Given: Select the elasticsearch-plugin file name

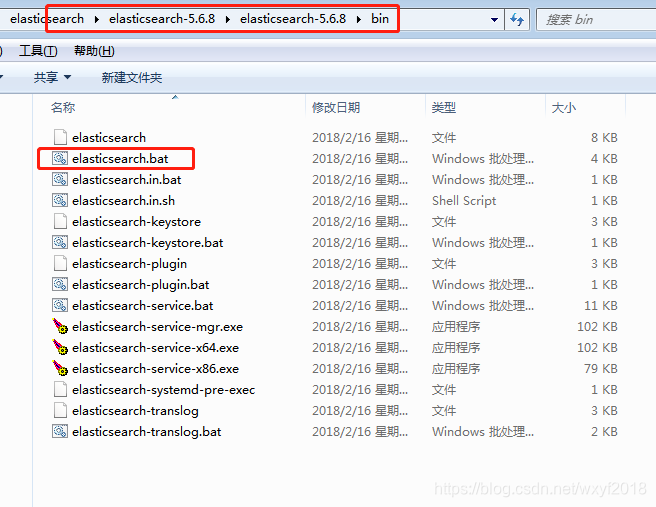Looking at the screenshot, I should pos(129,264).
